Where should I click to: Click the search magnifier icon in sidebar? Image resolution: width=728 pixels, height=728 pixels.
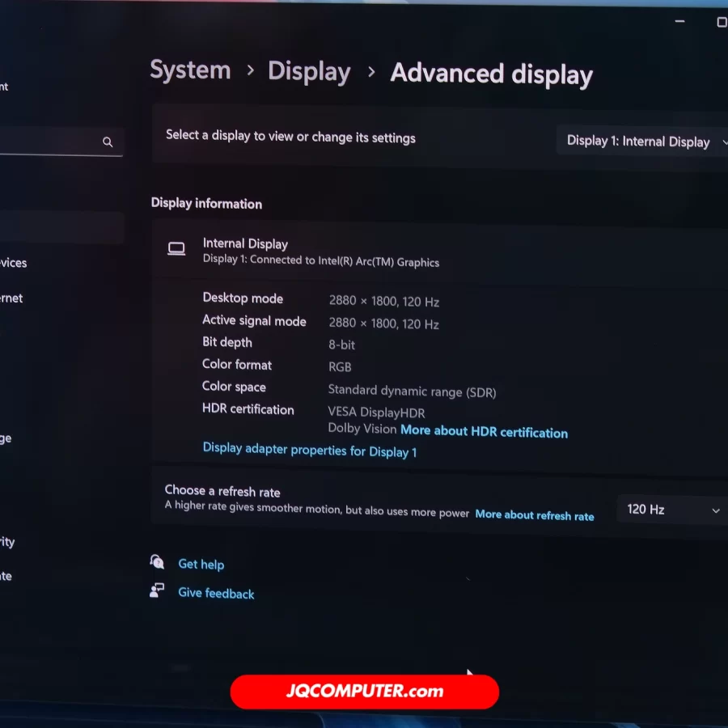click(x=108, y=142)
